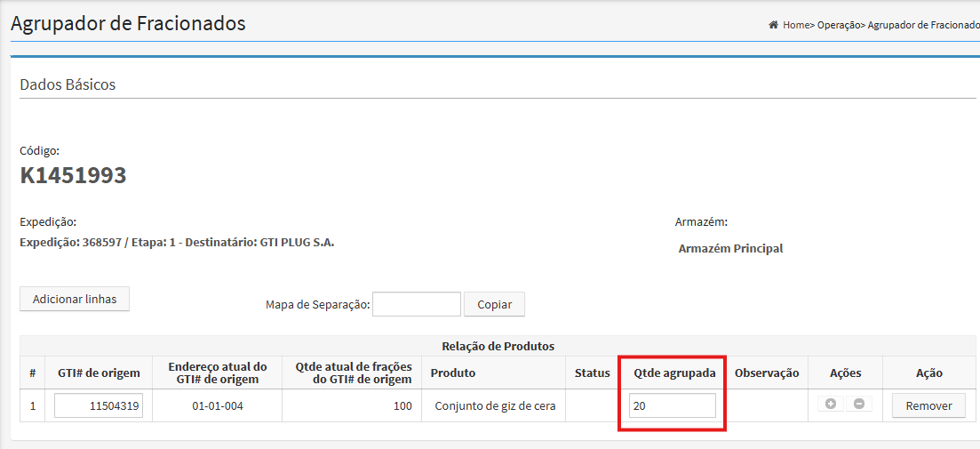Click the quantity cell showing 100
Screen dimensions: 980x449
coord(352,405)
